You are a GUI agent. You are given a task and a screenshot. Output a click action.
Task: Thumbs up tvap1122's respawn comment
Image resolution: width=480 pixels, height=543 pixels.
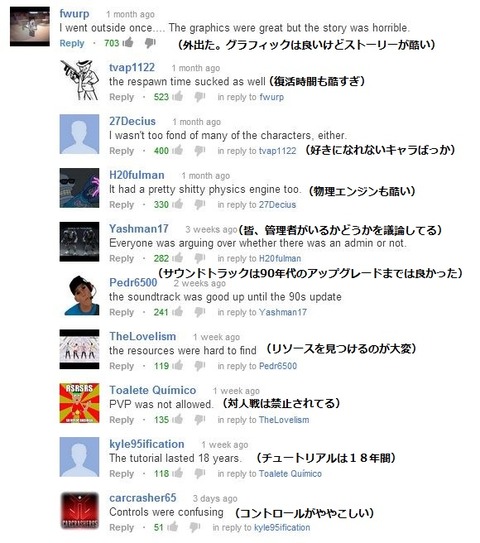(x=177, y=96)
